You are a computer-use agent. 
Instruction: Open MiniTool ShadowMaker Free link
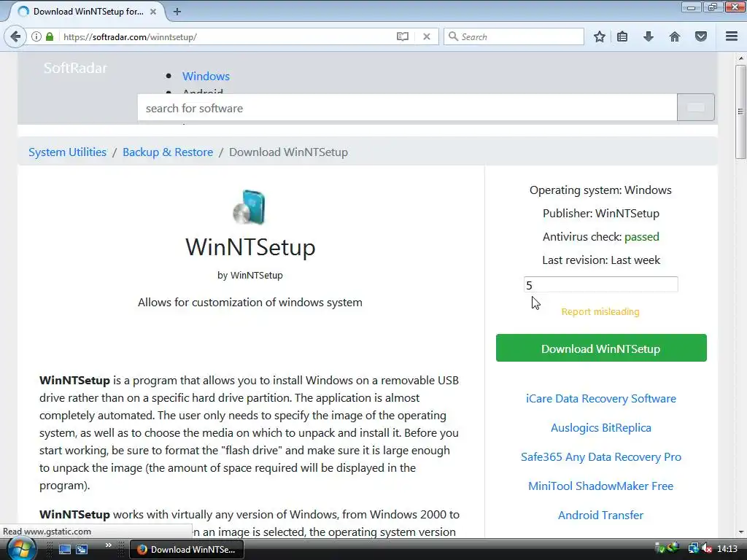click(x=601, y=486)
